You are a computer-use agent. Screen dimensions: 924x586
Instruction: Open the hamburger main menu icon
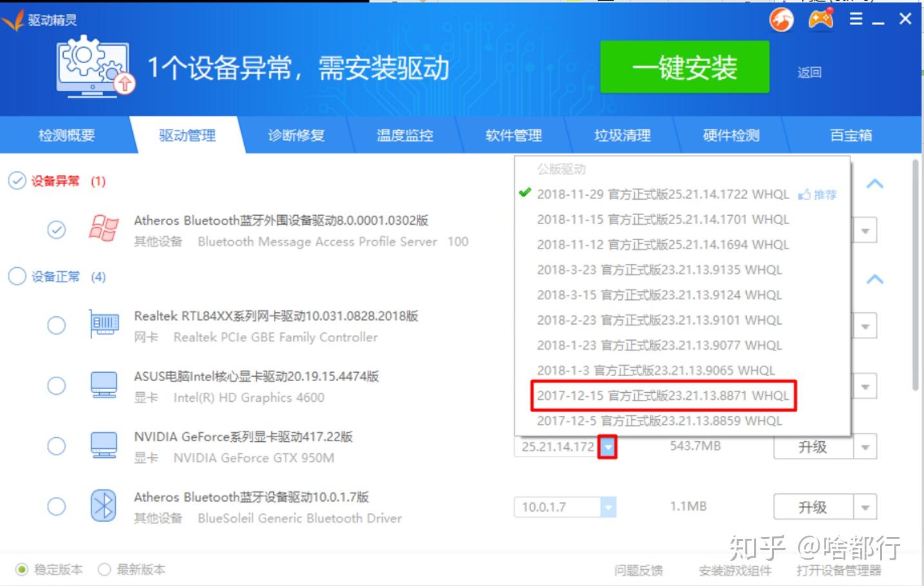pyautogui.click(x=856, y=19)
